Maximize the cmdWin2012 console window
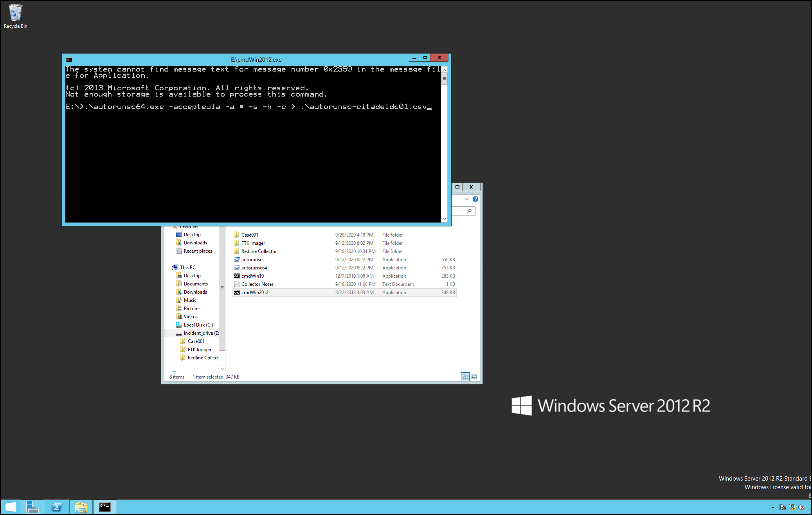This screenshot has width=812, height=515. pos(425,58)
